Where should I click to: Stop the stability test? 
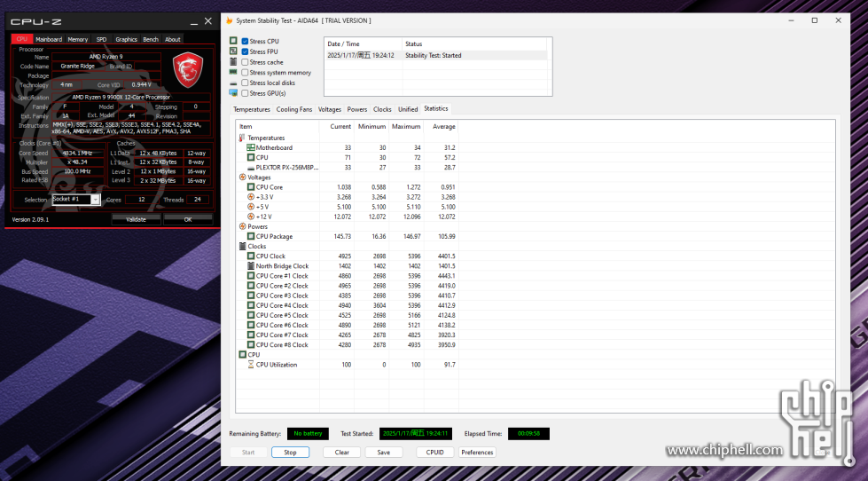pyautogui.click(x=290, y=453)
